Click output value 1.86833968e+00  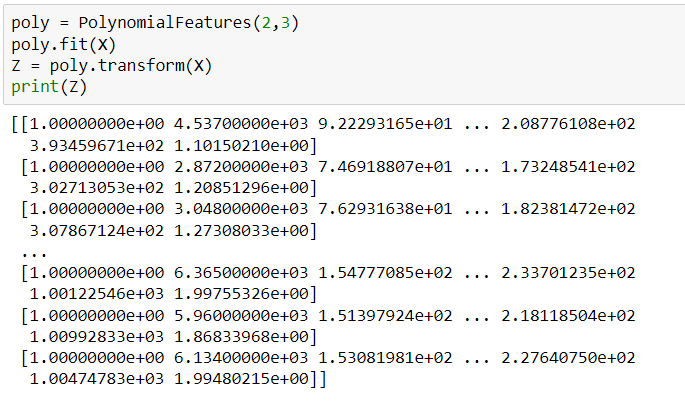(241, 337)
